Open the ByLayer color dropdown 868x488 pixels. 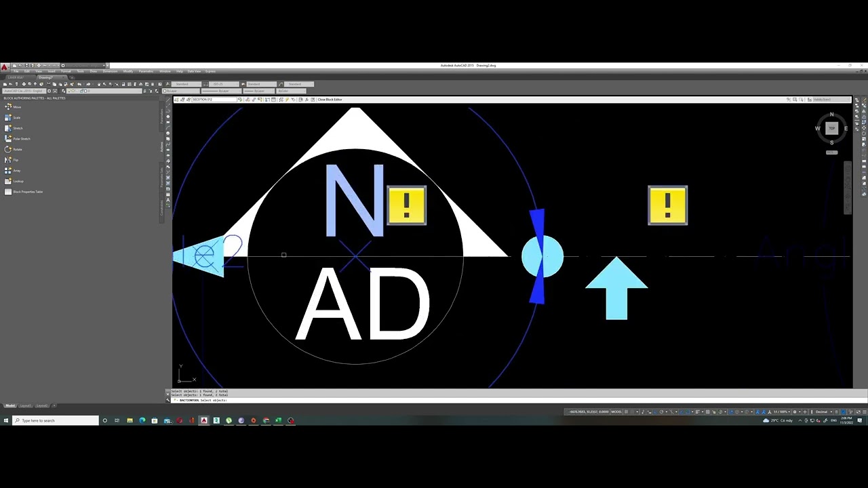pyautogui.click(x=180, y=91)
